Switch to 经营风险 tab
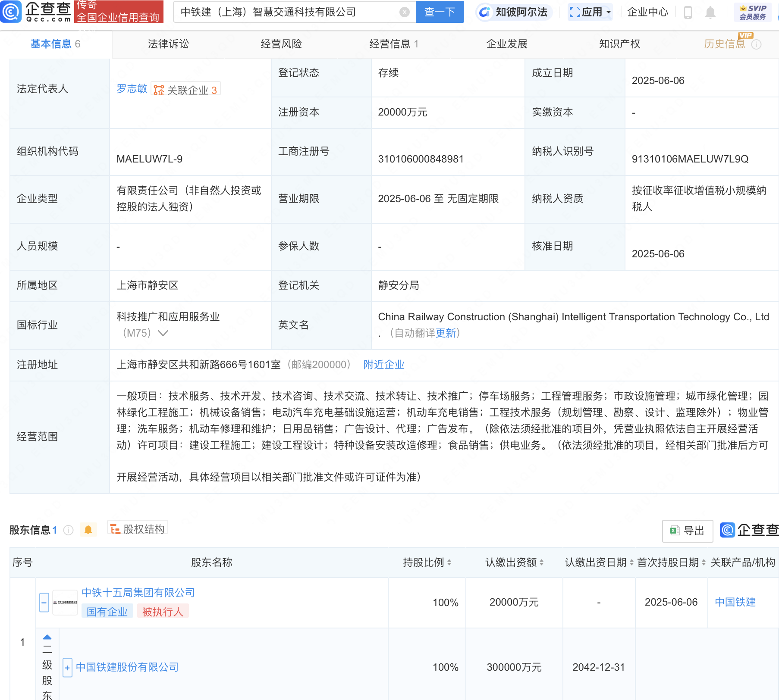 tap(281, 44)
